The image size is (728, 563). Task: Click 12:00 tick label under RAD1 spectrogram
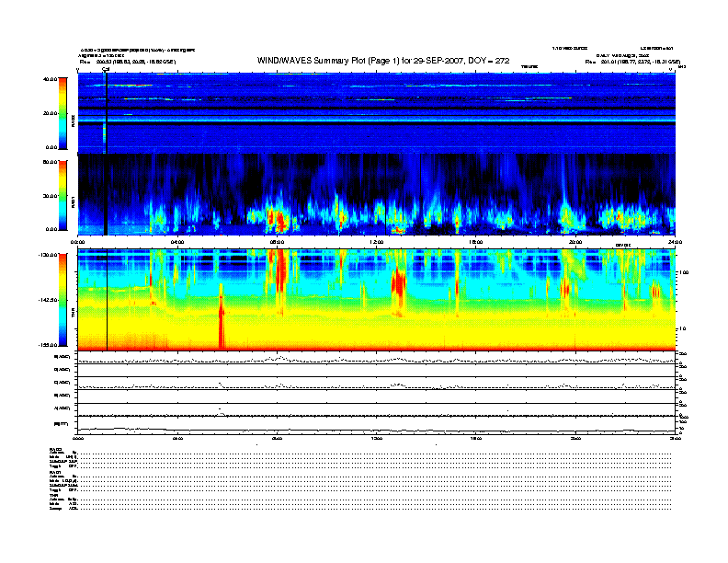pyautogui.click(x=377, y=242)
